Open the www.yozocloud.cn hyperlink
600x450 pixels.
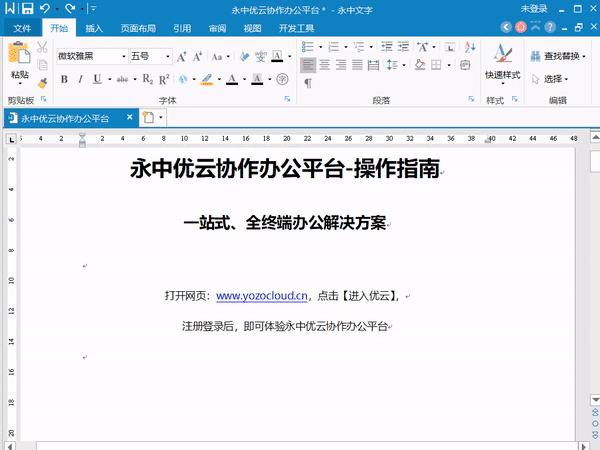[262, 296]
